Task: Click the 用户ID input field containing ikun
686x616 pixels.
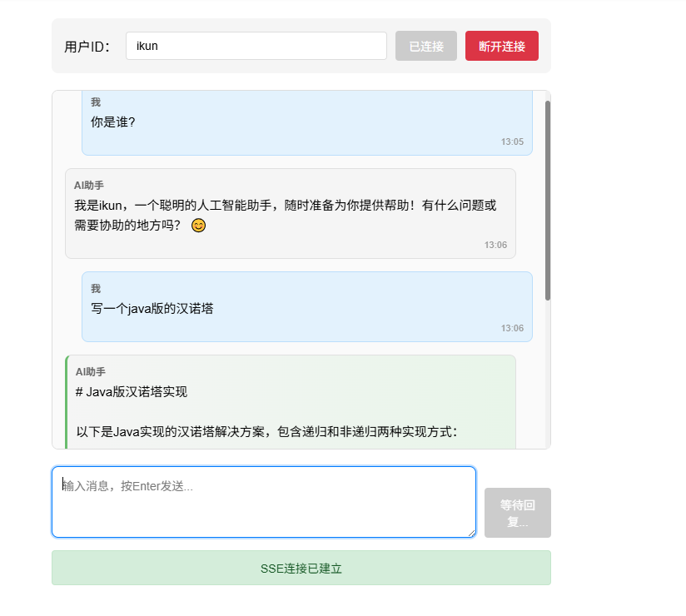Action: pyautogui.click(x=256, y=46)
